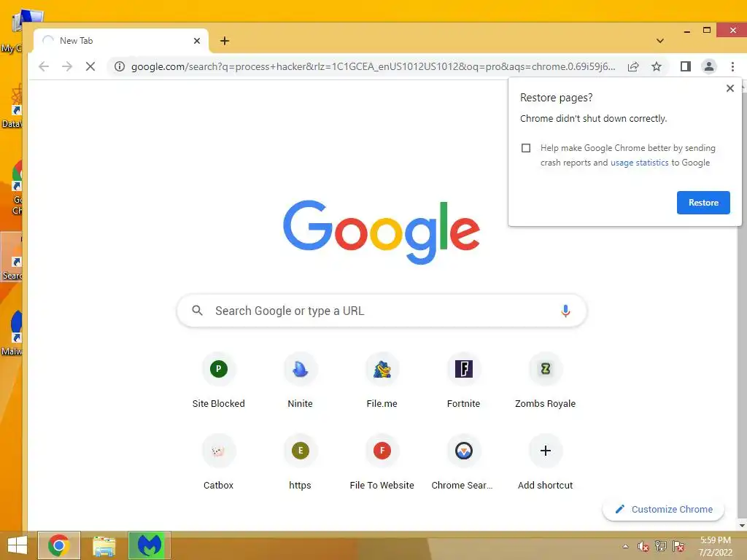Click the Add shortcut tile
This screenshot has width=747, height=560.
[x=546, y=462]
